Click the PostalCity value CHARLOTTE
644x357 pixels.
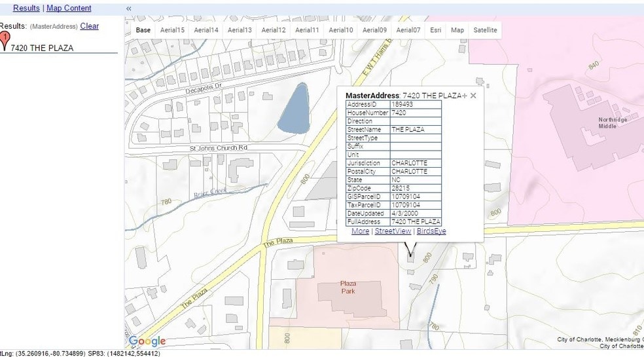tap(410, 172)
